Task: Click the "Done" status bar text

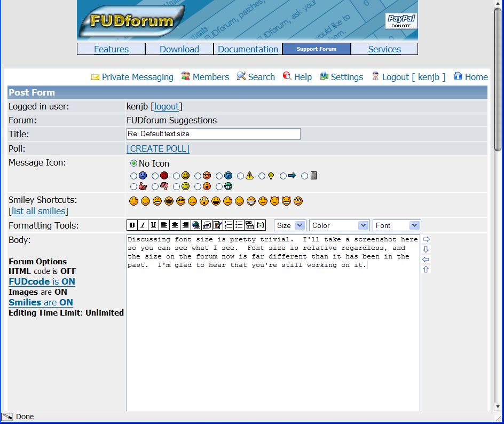Action: click(25, 417)
